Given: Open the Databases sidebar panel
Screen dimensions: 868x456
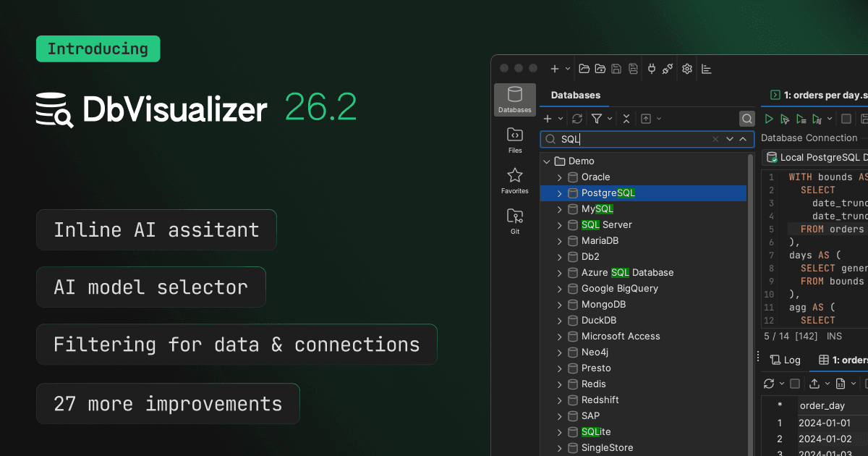Looking at the screenshot, I should [x=515, y=100].
